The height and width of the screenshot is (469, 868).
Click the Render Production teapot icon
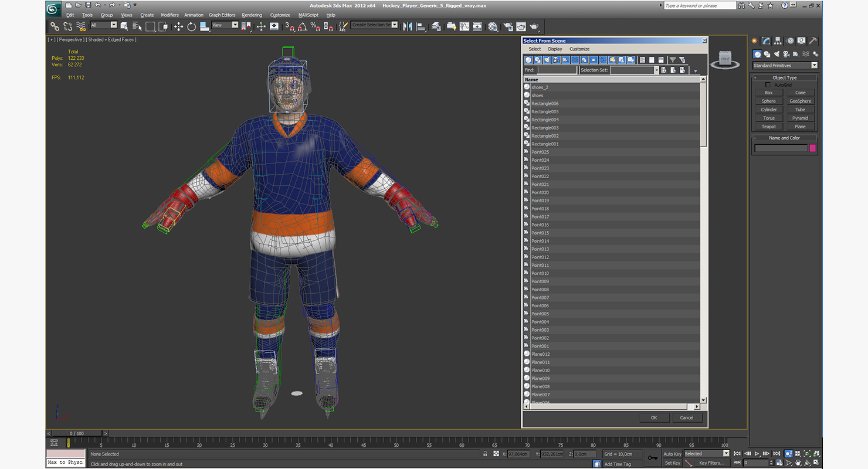tap(534, 26)
